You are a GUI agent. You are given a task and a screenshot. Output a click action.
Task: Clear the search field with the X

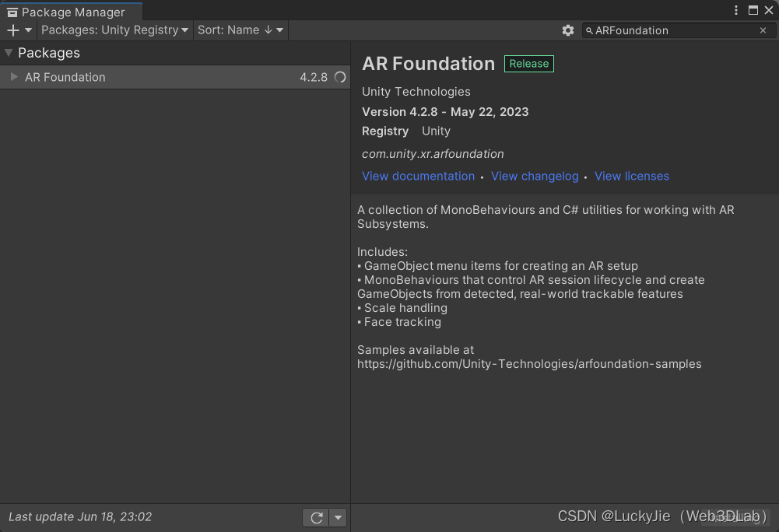763,31
